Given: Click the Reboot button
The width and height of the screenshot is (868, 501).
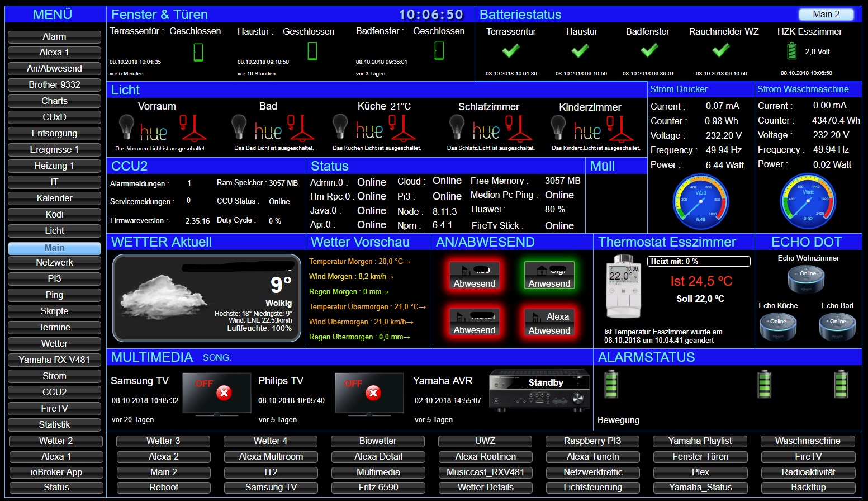Looking at the screenshot, I should 164,488.
